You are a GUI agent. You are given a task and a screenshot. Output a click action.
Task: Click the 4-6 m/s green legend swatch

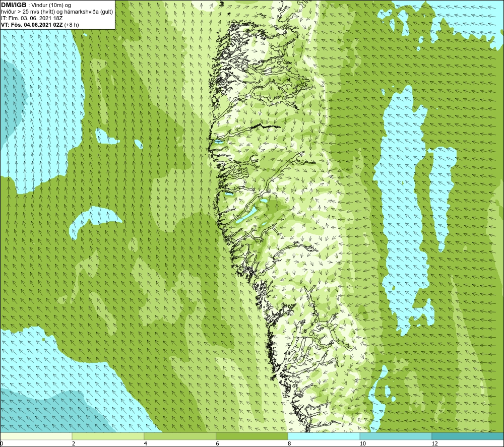180,436
